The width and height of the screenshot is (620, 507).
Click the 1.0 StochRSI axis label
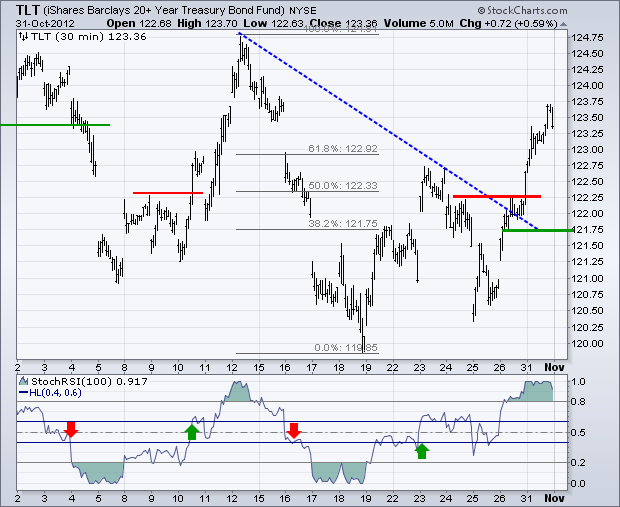point(579,382)
